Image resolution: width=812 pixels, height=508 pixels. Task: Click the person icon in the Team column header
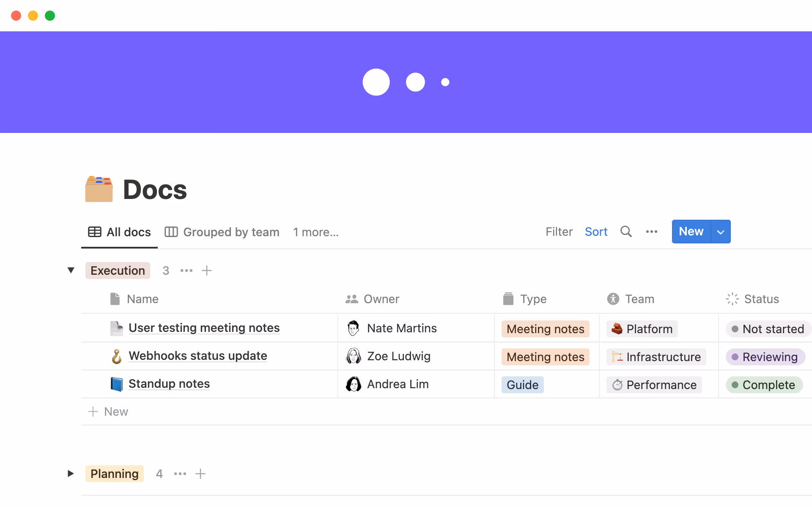[613, 299]
